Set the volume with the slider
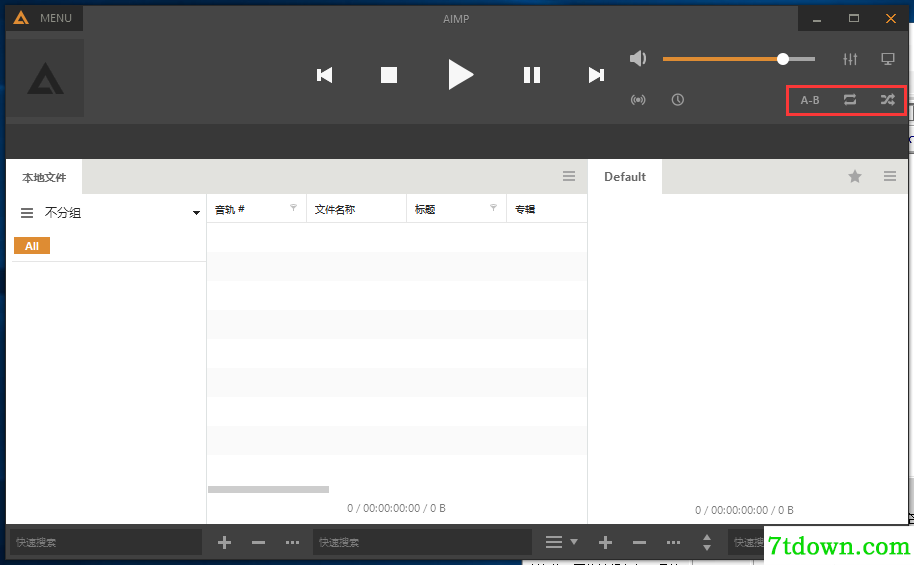 point(739,59)
